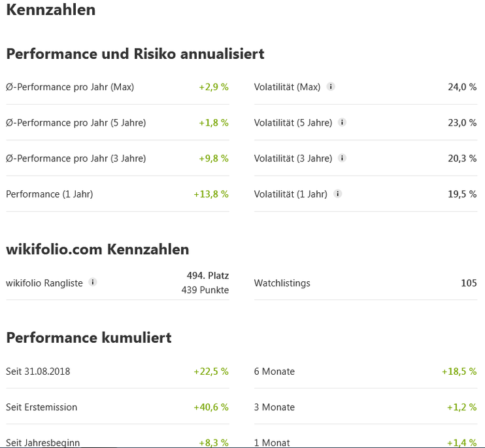Click the Watchlistings label
485x448 pixels.
[x=282, y=283]
